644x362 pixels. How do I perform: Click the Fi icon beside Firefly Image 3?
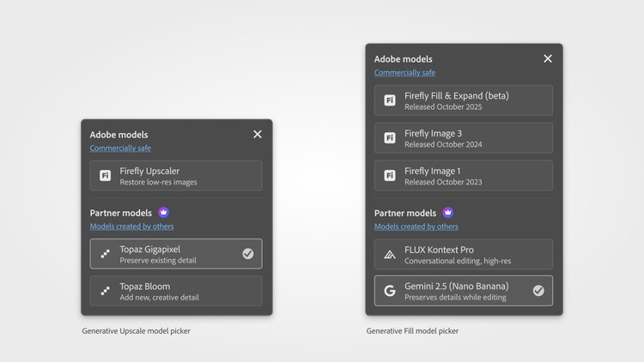tap(390, 138)
